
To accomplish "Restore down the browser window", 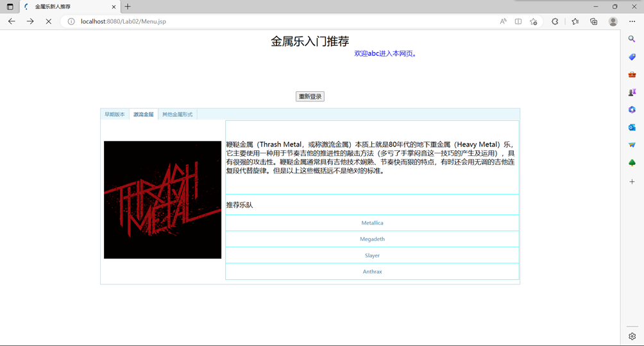I will (x=615, y=6).
